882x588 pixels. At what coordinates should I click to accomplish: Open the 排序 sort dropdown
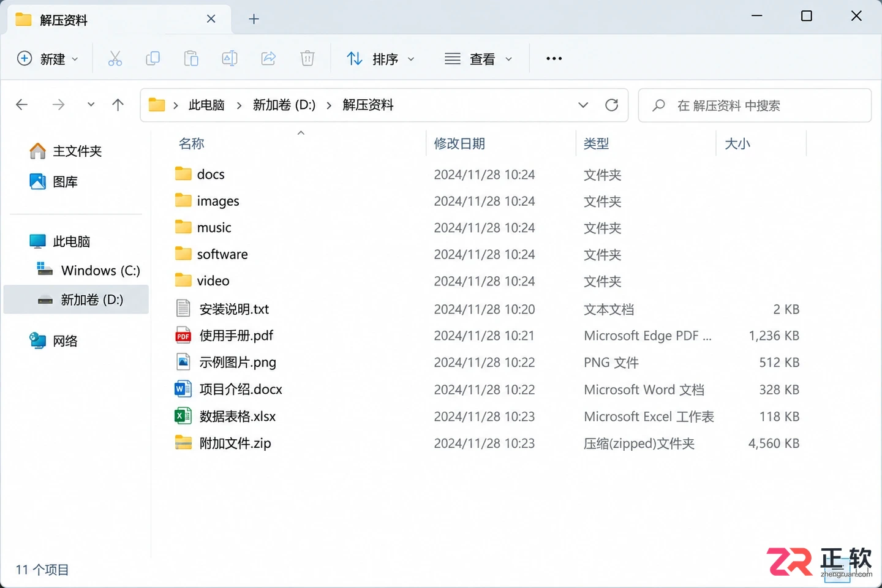[x=381, y=59]
